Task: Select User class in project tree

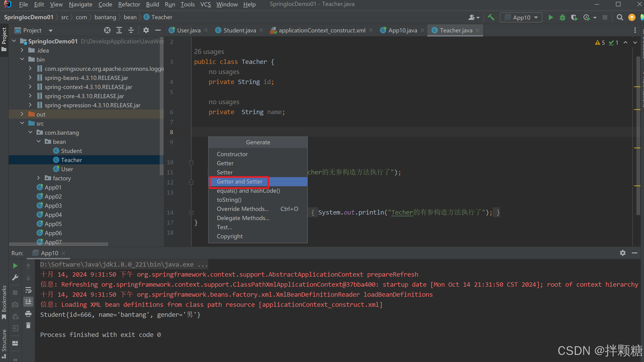Action: coord(67,169)
